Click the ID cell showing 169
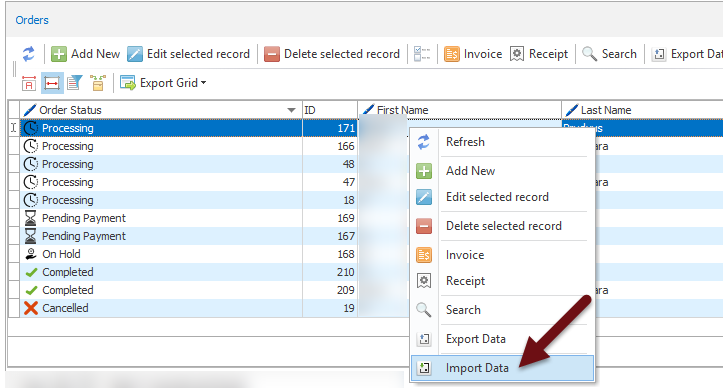Screen dimensions: 723x388 330,218
